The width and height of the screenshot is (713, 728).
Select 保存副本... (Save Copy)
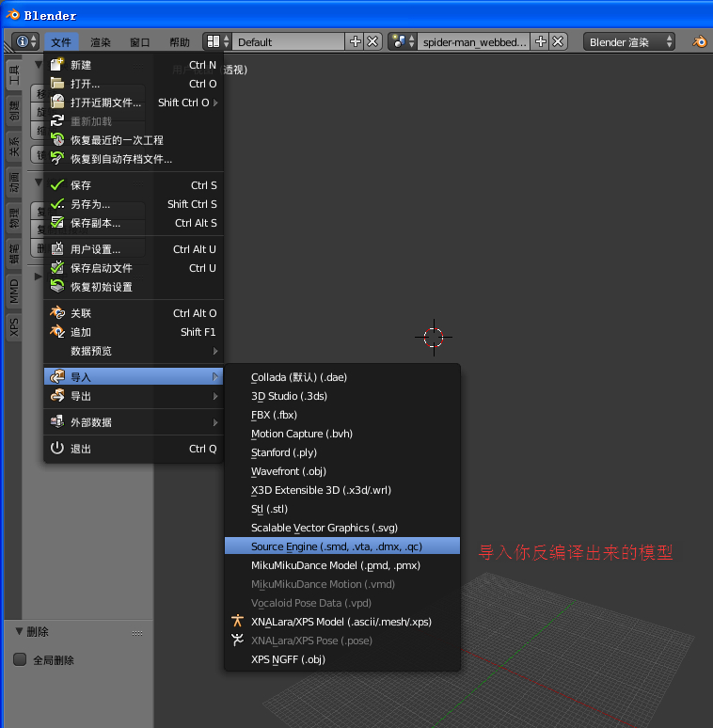tap(134, 223)
